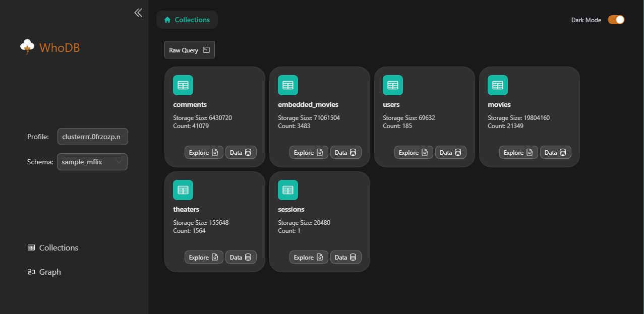This screenshot has height=314, width=644.
Task: Click the document icon inside the Raw Query button
Action: pos(206,49)
